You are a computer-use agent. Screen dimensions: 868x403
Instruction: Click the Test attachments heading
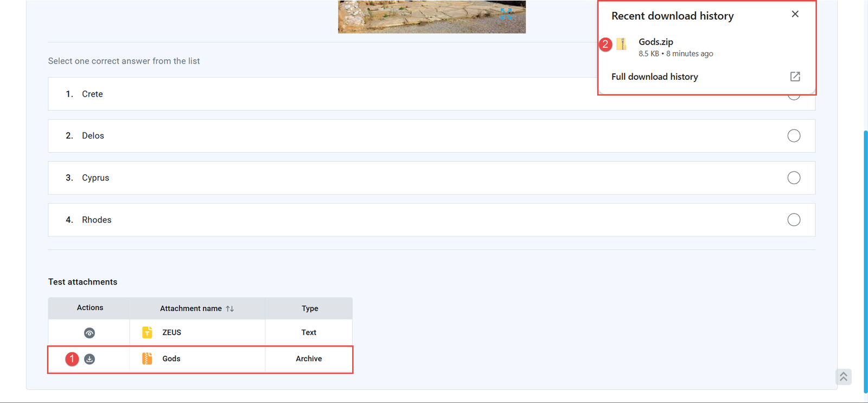pos(82,282)
